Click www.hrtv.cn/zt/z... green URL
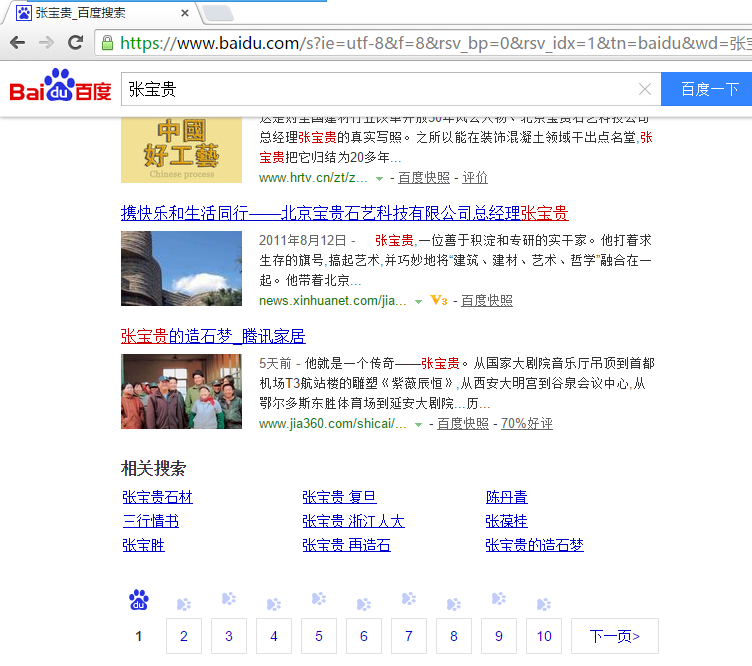Screen dimensions: 752x666 click(x=313, y=178)
